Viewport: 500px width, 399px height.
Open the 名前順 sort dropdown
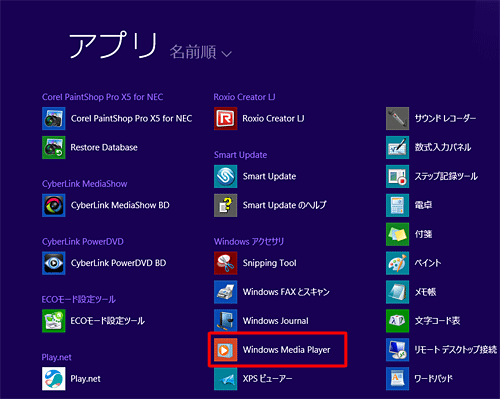tap(201, 52)
